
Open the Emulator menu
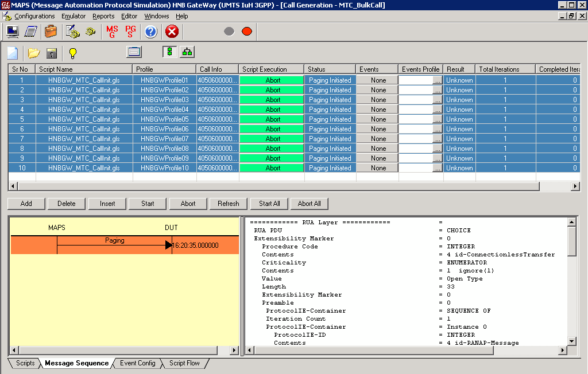pyautogui.click(x=73, y=16)
